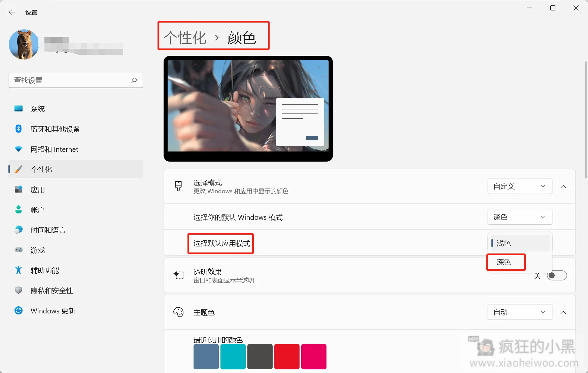Screen dimensions: 588x373
Task: Open 应用 settings category
Action: 76,190
